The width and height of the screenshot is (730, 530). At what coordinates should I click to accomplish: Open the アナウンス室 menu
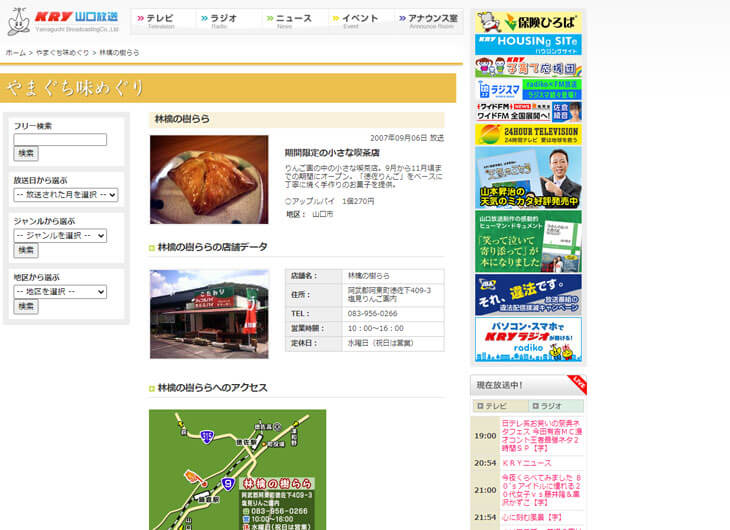tap(429, 21)
